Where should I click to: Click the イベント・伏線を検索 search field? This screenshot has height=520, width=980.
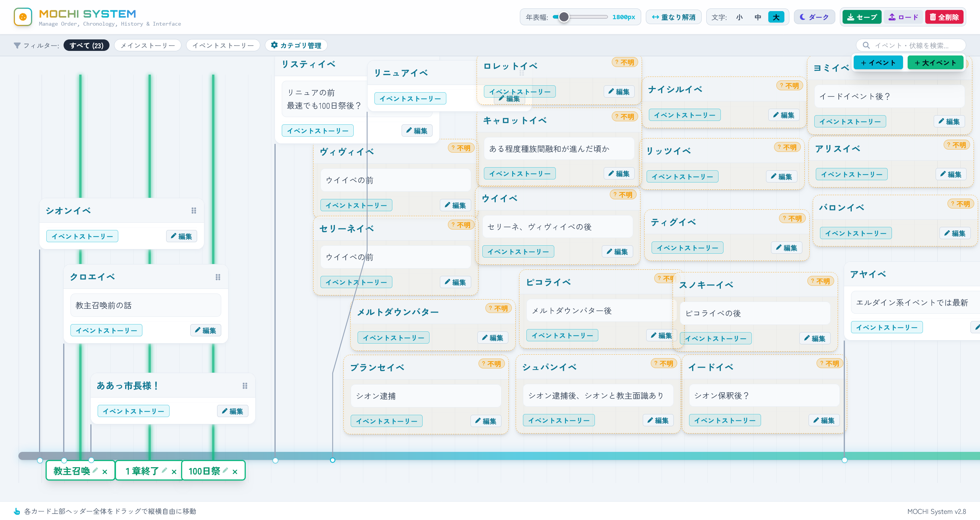[x=911, y=46]
